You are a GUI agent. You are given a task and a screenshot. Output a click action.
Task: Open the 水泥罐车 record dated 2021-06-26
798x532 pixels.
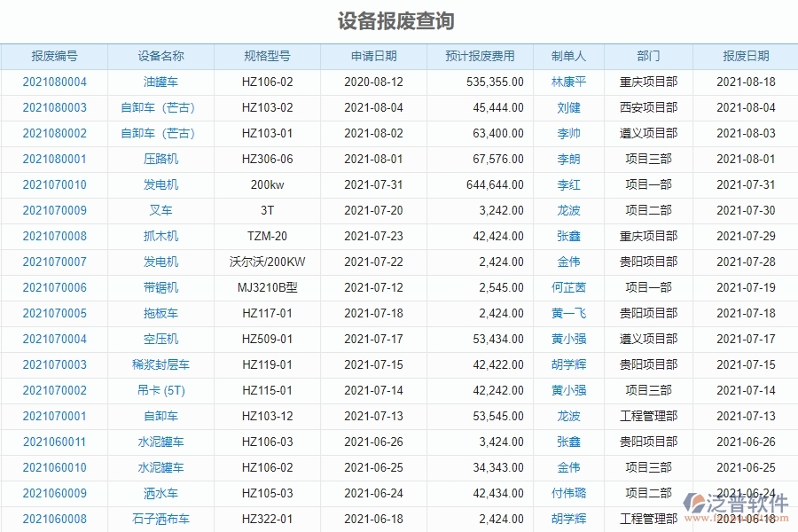(158, 442)
